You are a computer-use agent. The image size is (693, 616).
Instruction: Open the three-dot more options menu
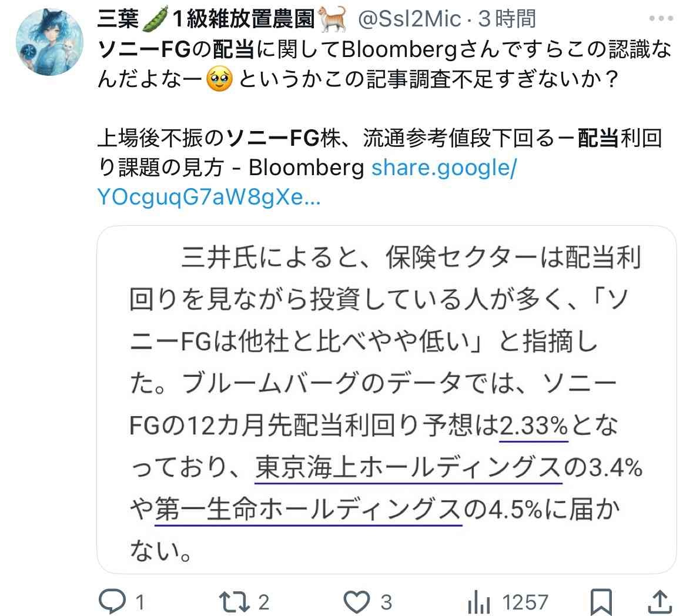661,19
